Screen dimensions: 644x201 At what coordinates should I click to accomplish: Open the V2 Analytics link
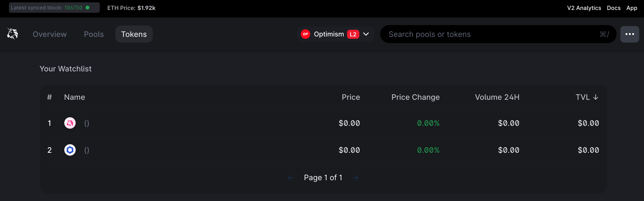(584, 8)
